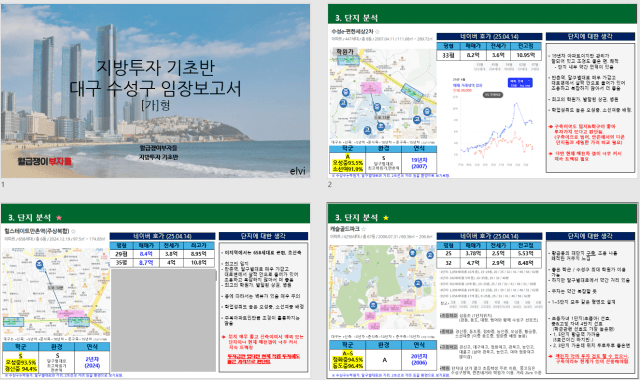Click slide number 1 label
The image size is (640, 380).
[3, 184]
